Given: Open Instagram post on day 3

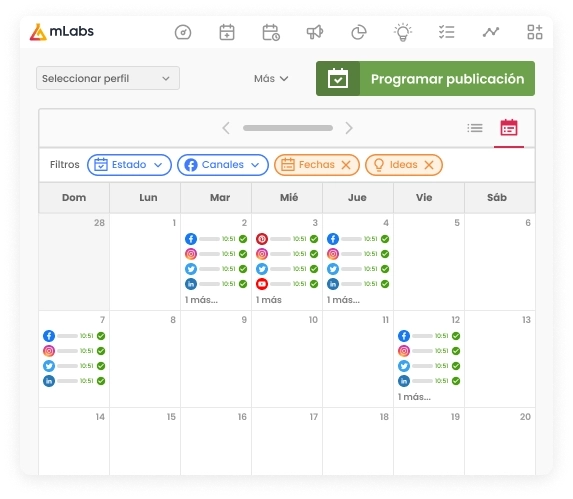Looking at the screenshot, I should point(287,254).
